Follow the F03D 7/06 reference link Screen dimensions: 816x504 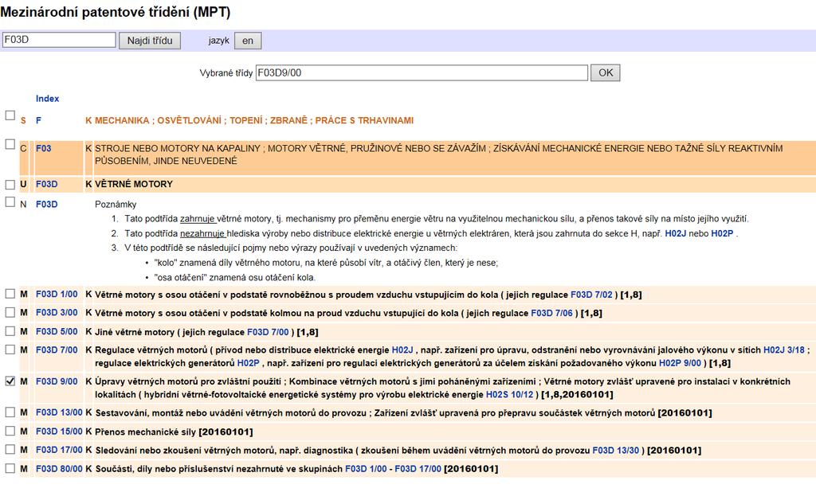coord(551,313)
